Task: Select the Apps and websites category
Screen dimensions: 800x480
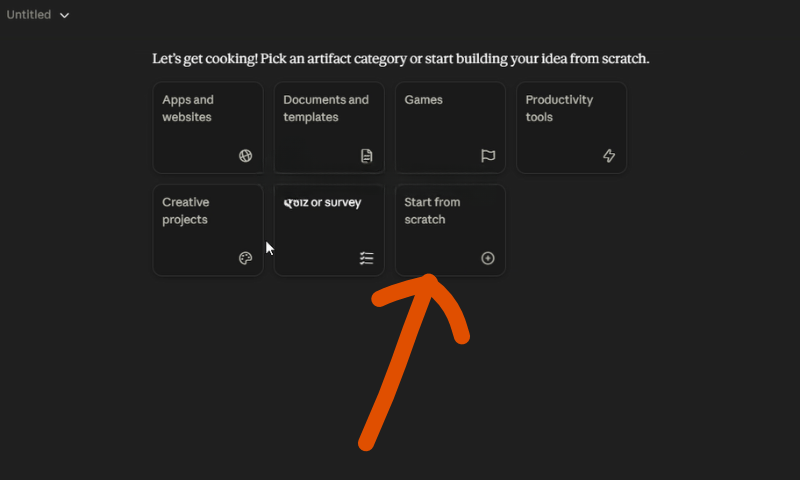Action: pos(208,128)
